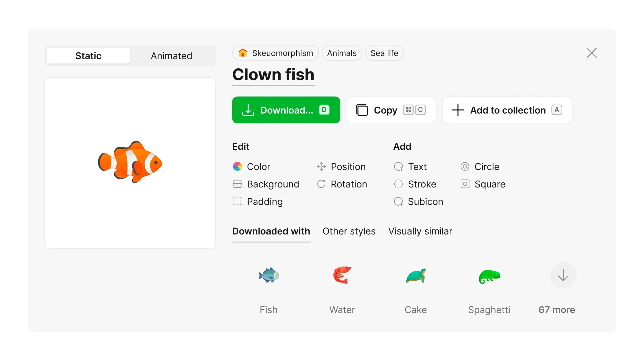Open the Padding edit option
The height and width of the screenshot is (361, 644).
point(264,202)
